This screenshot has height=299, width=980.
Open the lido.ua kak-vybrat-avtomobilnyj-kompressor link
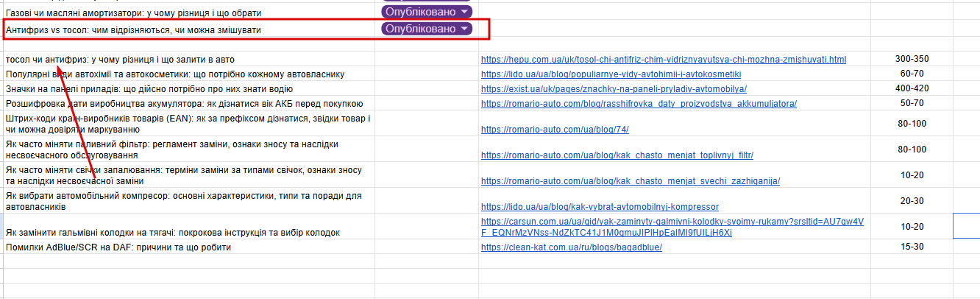(x=600, y=207)
